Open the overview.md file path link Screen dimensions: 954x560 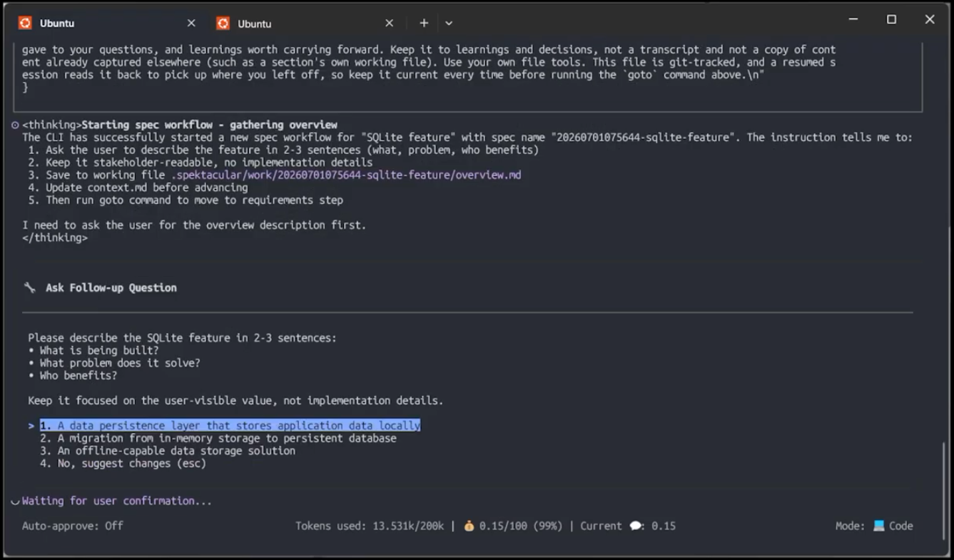[346, 175]
